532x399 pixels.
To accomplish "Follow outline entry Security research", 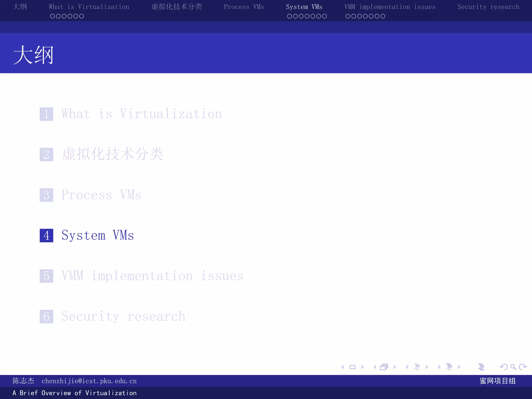I will tap(123, 316).
